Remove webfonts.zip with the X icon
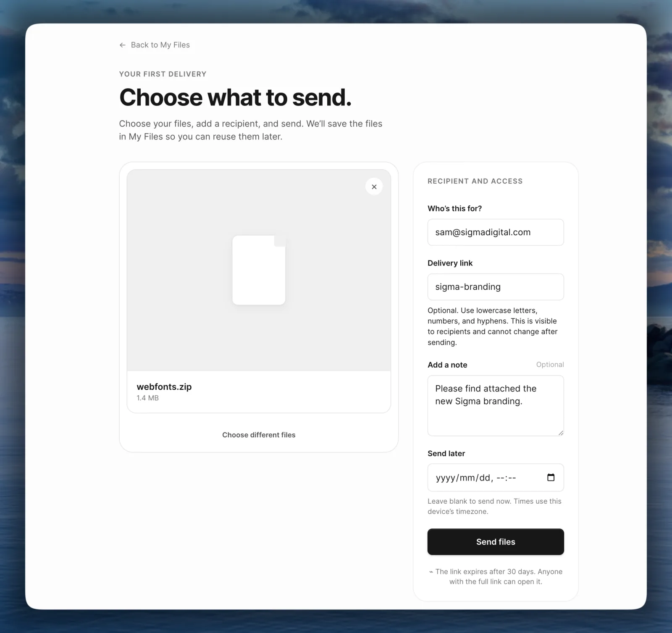Screen dimensions: 672x633 coord(374,186)
